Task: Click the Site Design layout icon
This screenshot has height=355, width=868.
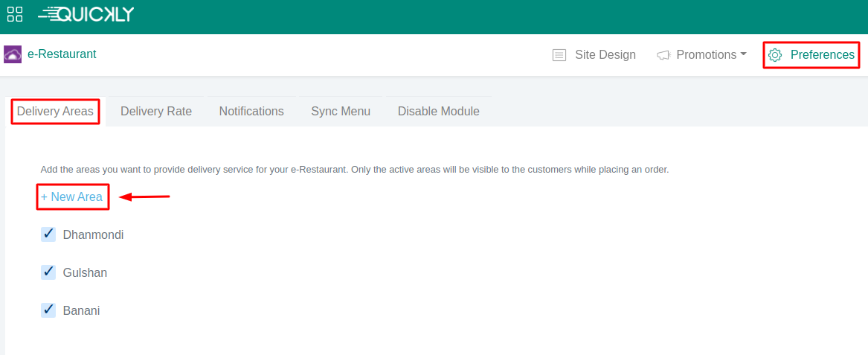Action: pyautogui.click(x=559, y=55)
